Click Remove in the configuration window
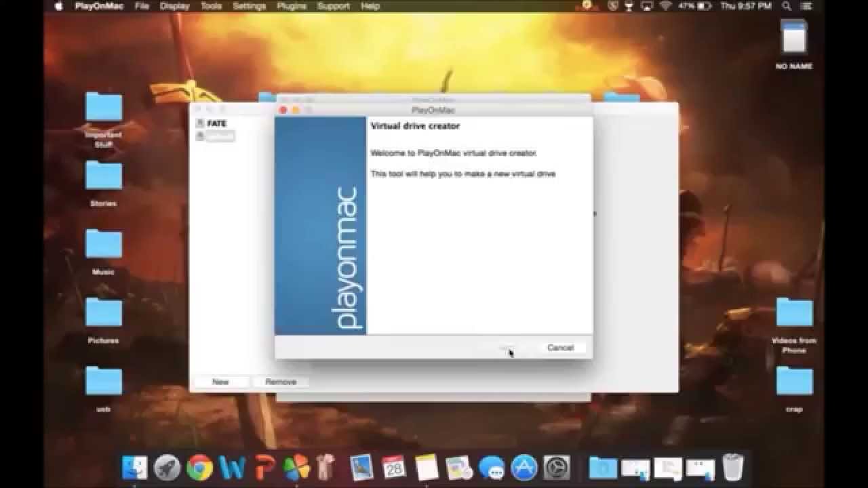Image resolution: width=868 pixels, height=488 pixels. pyautogui.click(x=281, y=382)
